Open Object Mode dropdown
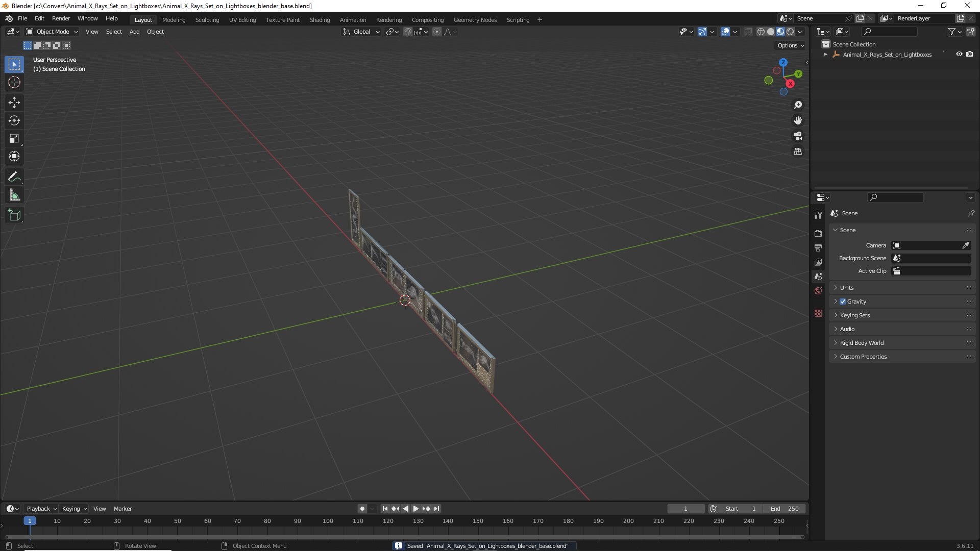 pos(52,32)
